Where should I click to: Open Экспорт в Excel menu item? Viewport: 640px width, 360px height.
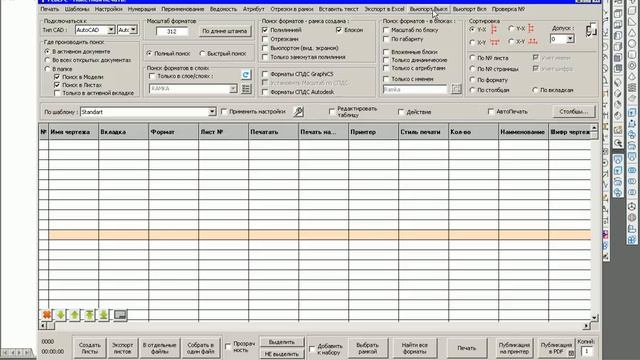pos(384,9)
